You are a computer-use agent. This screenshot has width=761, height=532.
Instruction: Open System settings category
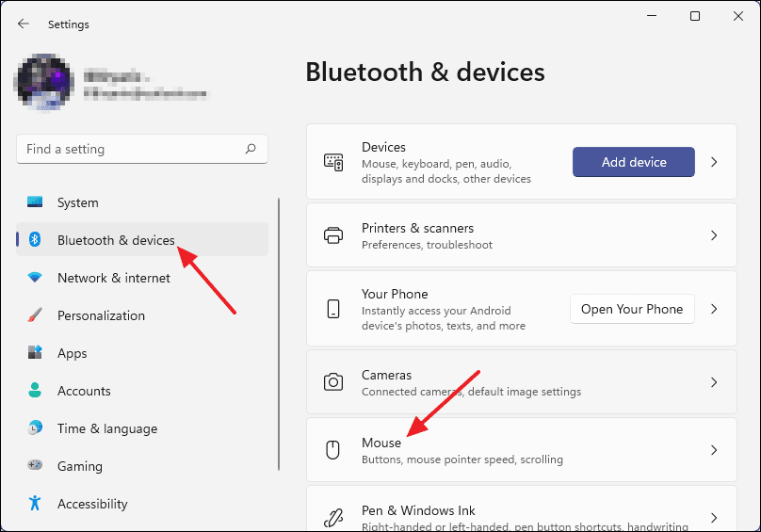point(142,202)
